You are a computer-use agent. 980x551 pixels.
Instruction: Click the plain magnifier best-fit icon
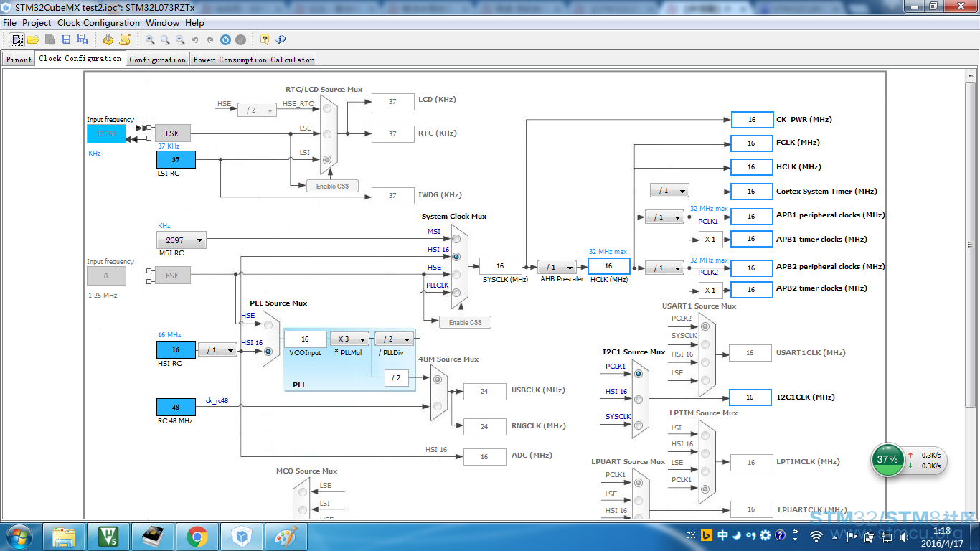[x=165, y=40]
